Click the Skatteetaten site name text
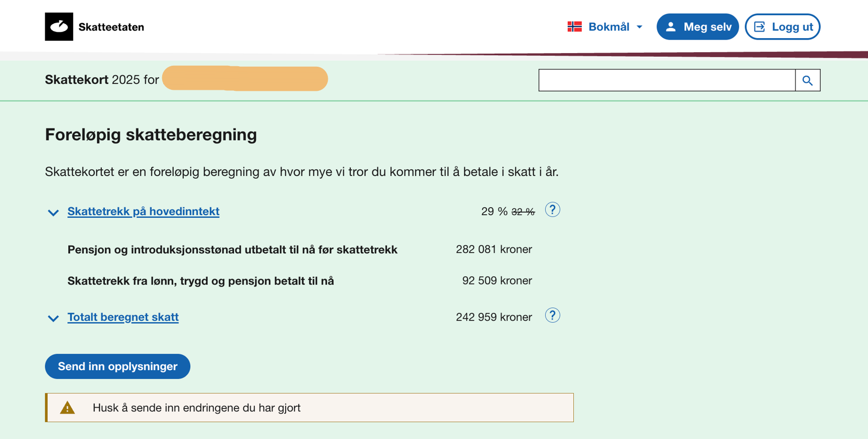Screen dimensions: 868x439 pos(111,27)
